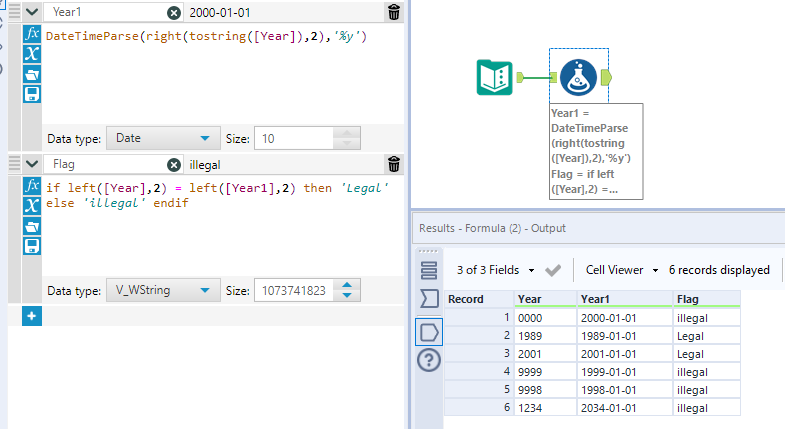
Task: Increase the Flag field size value
Action: (347, 285)
